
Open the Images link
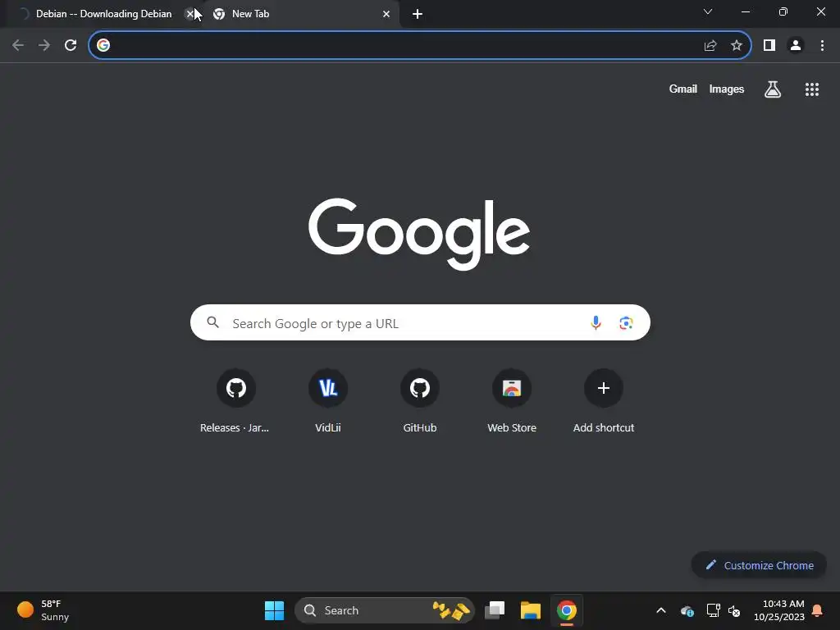click(727, 89)
